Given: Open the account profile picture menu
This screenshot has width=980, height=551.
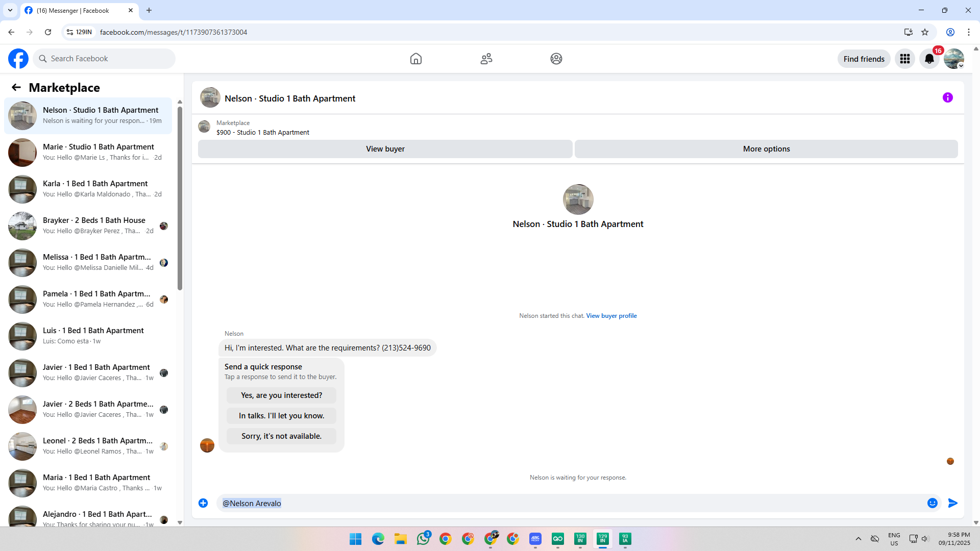Looking at the screenshot, I should click(x=954, y=59).
